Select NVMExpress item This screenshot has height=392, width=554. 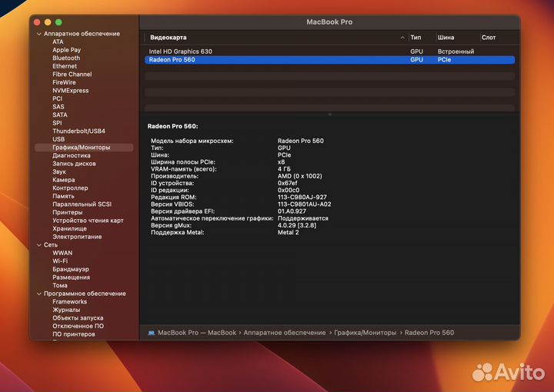click(71, 91)
